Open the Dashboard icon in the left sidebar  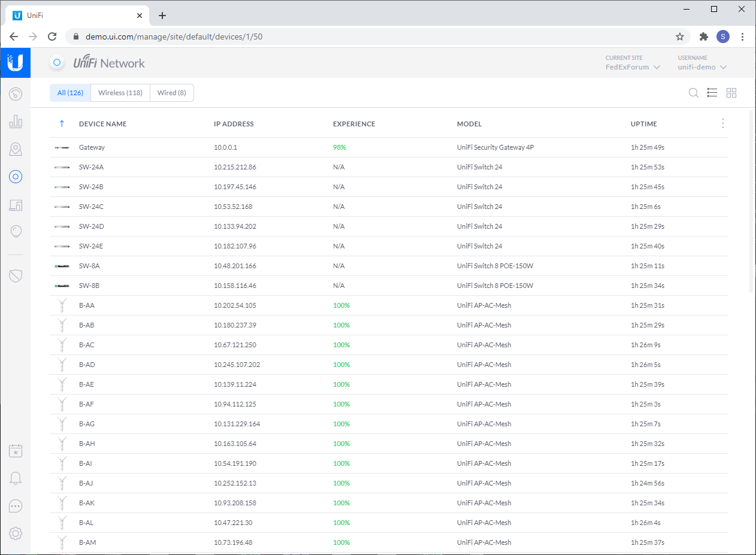click(x=16, y=93)
